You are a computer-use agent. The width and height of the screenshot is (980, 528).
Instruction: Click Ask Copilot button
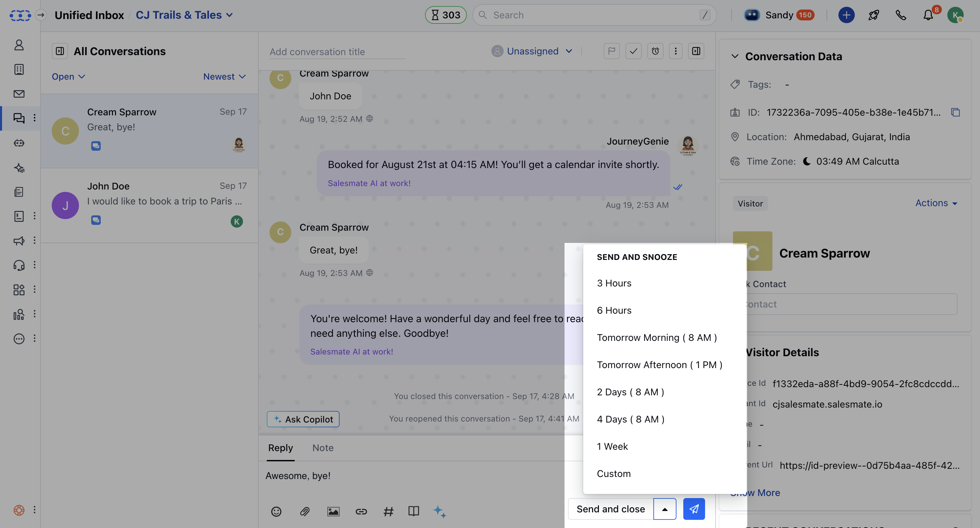pyautogui.click(x=303, y=419)
